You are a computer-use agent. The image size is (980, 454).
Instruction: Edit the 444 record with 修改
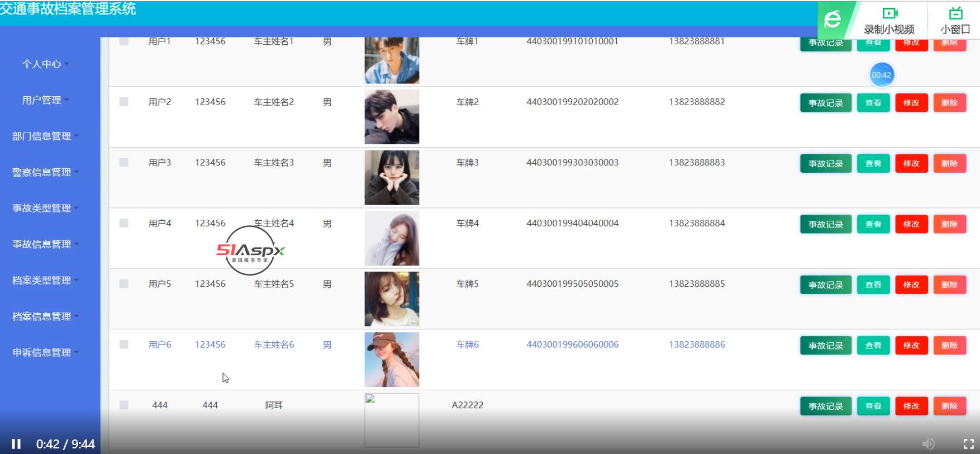coord(911,406)
